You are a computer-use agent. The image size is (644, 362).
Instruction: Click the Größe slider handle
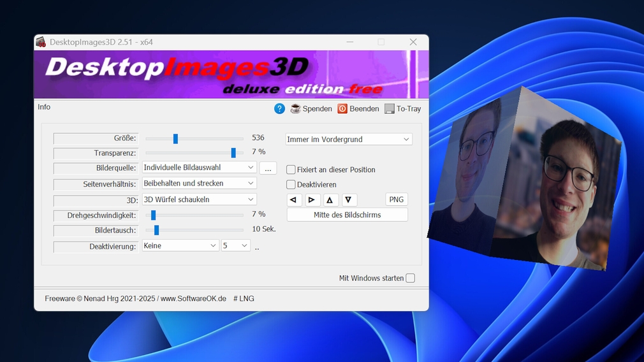(x=175, y=139)
